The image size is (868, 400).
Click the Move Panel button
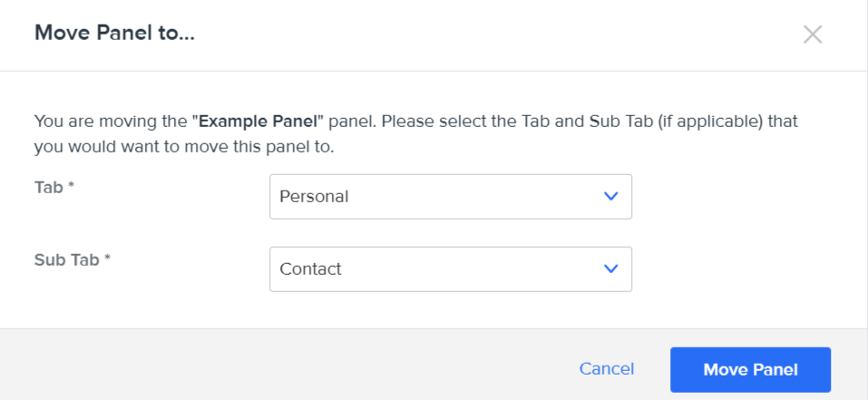750,369
